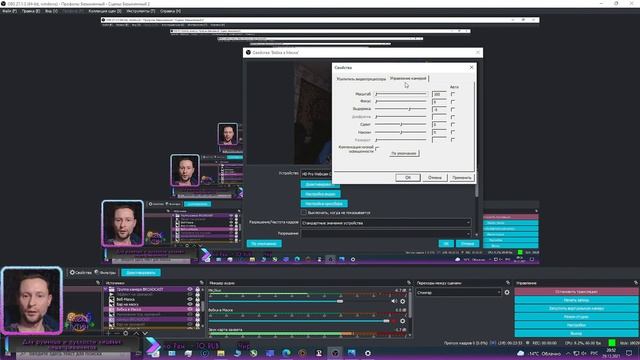Hide the 'Вебка в Маска' source via eye
Viewport: 640px width, 360px height.
[x=190, y=309]
